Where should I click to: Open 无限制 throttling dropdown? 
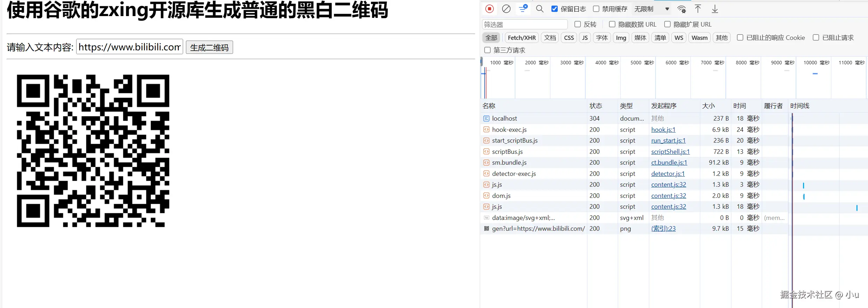click(652, 9)
